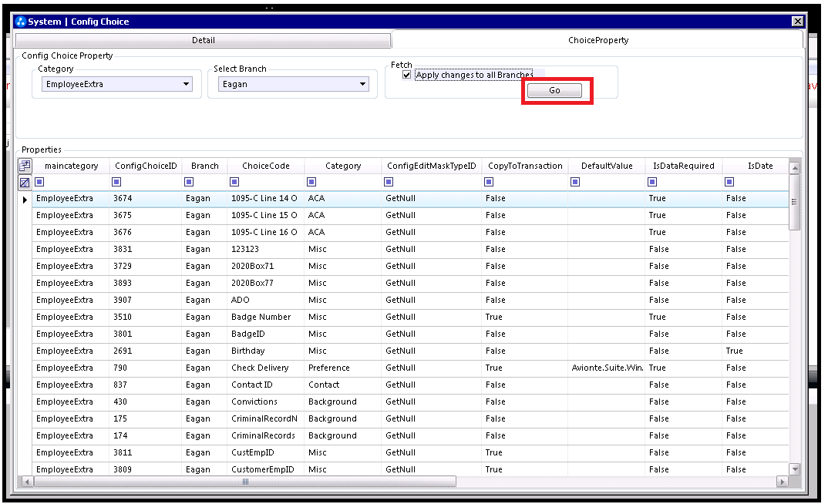
Task: Select the ChoiceProperty tab
Action: (597, 40)
